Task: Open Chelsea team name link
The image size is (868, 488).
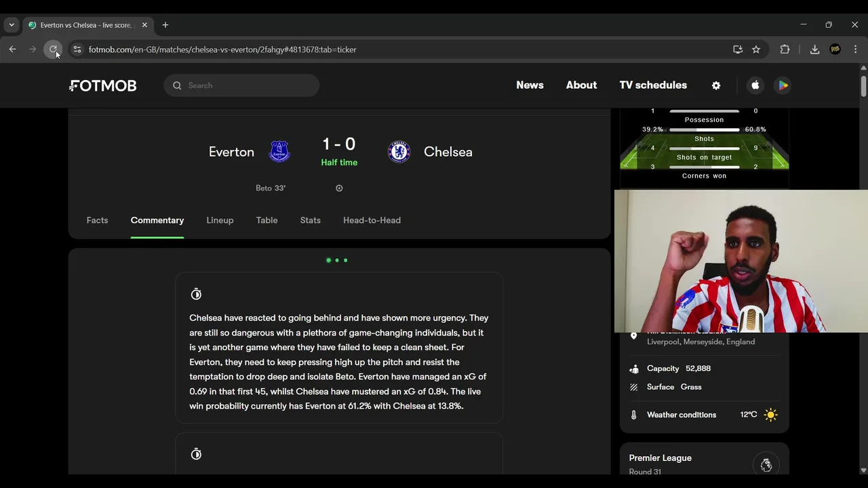Action: click(x=448, y=152)
